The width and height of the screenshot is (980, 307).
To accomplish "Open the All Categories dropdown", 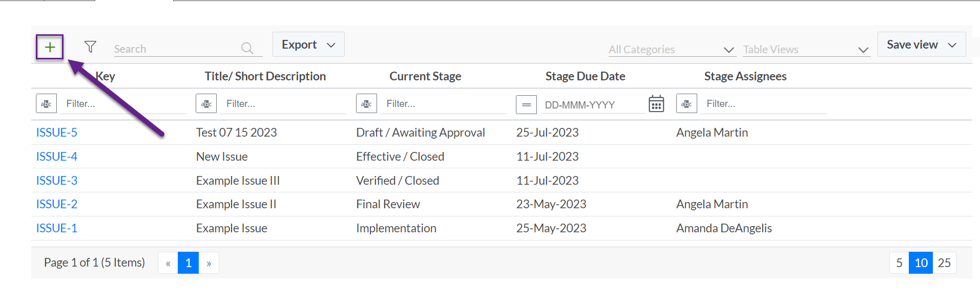I will 672,50.
